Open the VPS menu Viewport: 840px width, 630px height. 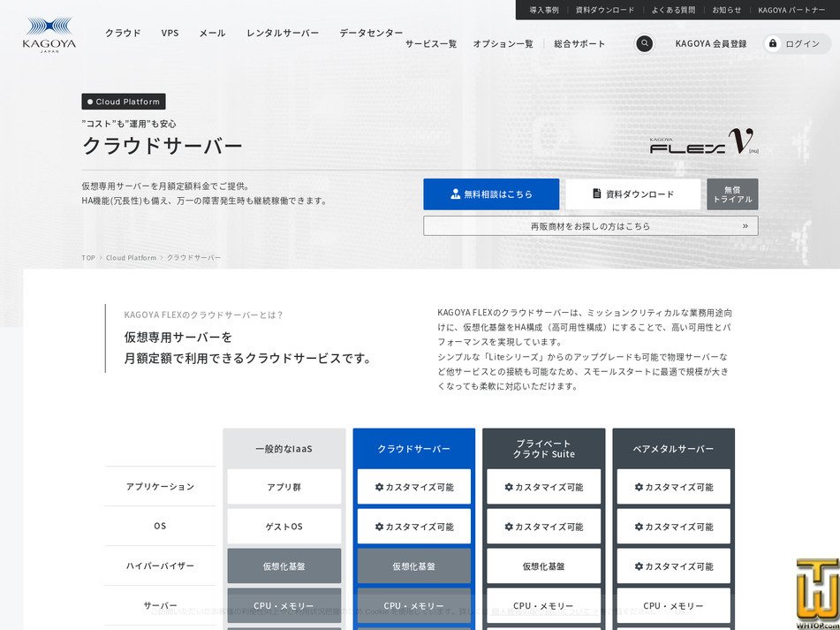point(170,33)
